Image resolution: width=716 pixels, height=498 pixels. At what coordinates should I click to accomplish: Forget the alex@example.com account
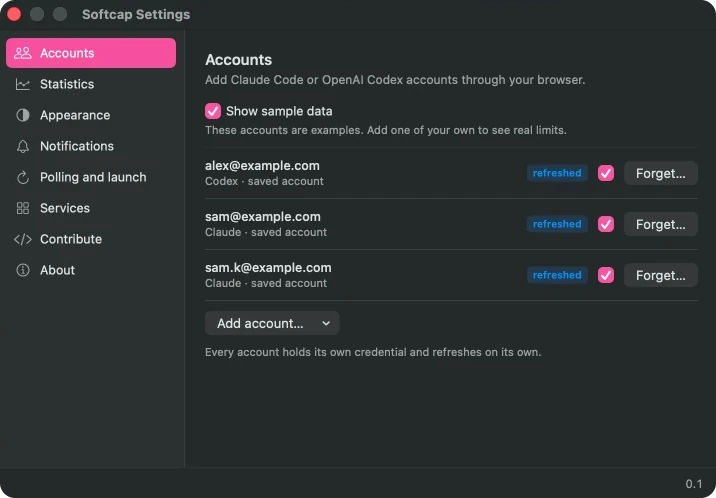[x=661, y=173]
